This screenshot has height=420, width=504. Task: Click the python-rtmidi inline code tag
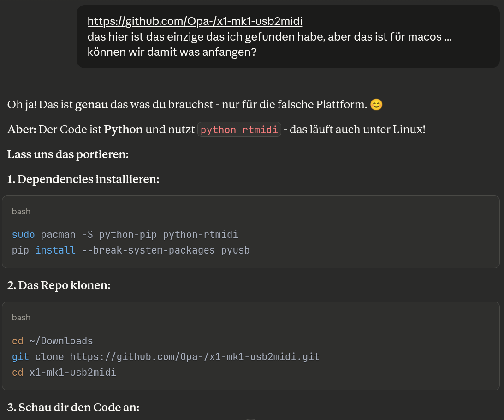tap(239, 130)
